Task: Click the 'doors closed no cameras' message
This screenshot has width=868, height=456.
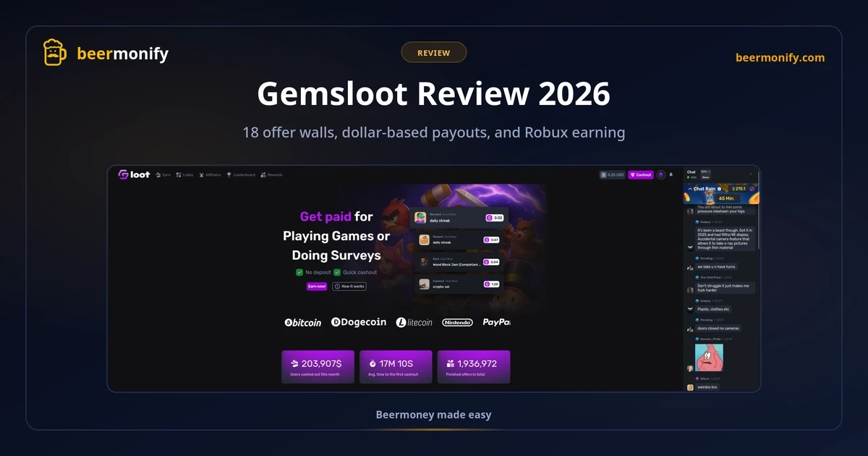Action: click(x=718, y=329)
